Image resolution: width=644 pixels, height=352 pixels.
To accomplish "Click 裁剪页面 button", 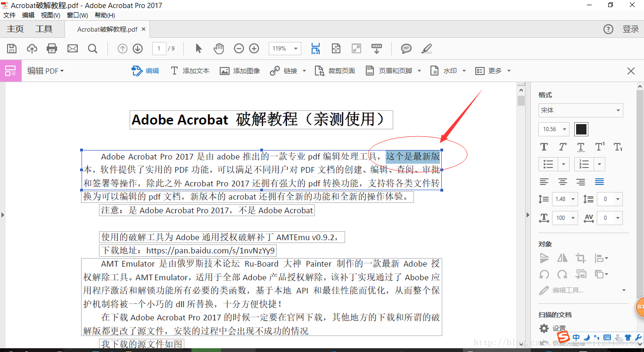I will point(335,71).
